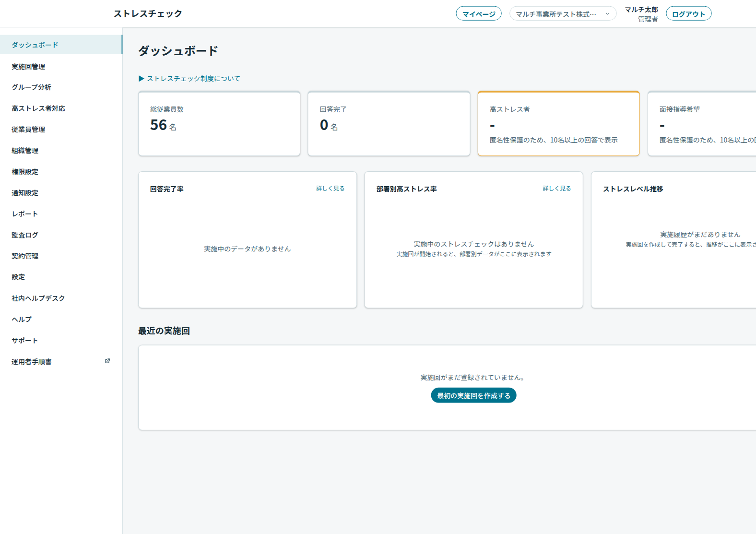Screen dimensions: 756x534
Task: Open 権限設定 in the sidebar
Action: (x=61, y=172)
